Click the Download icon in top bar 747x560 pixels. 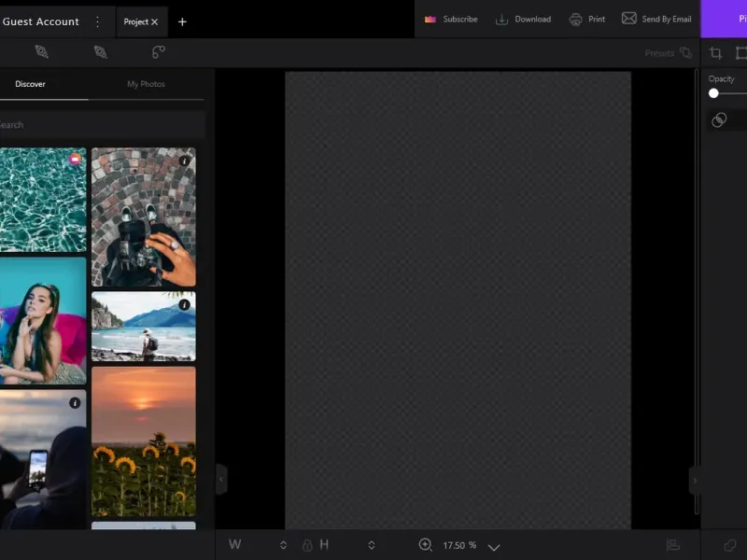click(x=501, y=20)
